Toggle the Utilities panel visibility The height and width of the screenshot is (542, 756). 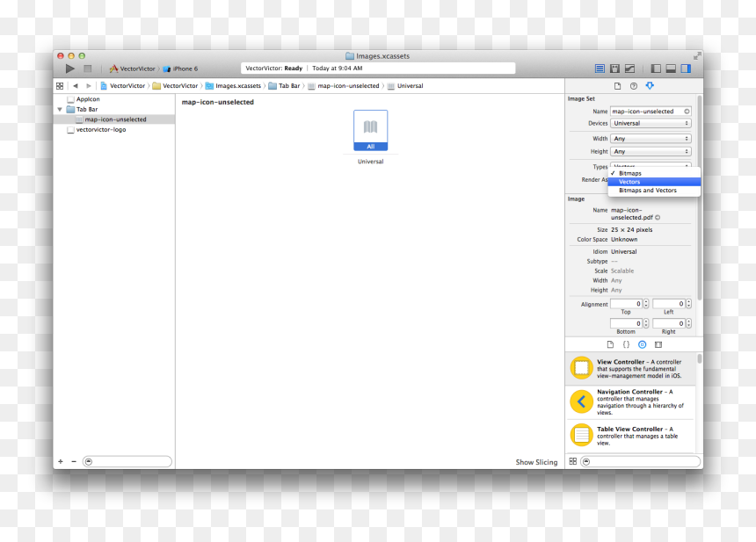pos(686,69)
